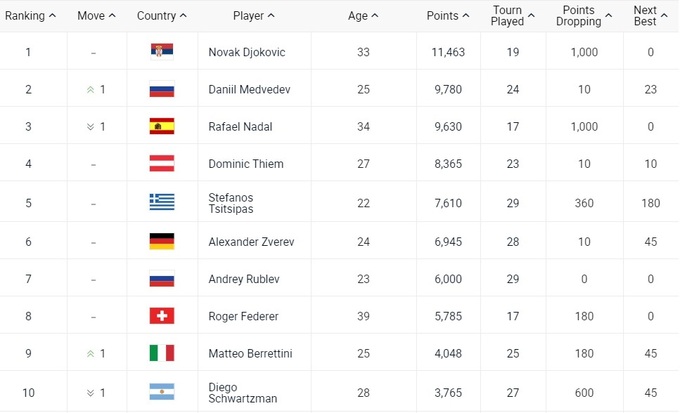Click the Austrian flag beside Dominic Thiem
The width and height of the screenshot is (680, 413).
161,164
